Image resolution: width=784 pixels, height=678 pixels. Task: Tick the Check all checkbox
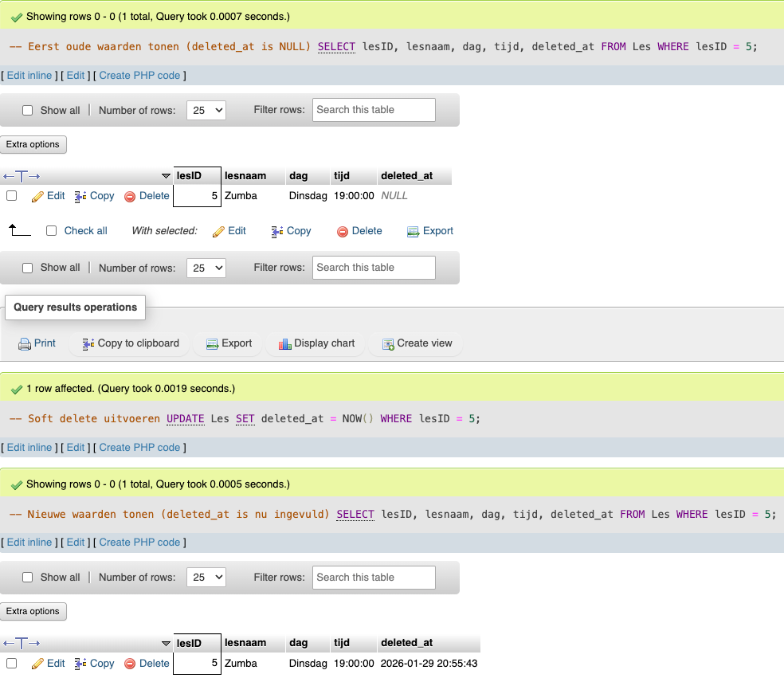[52, 231]
